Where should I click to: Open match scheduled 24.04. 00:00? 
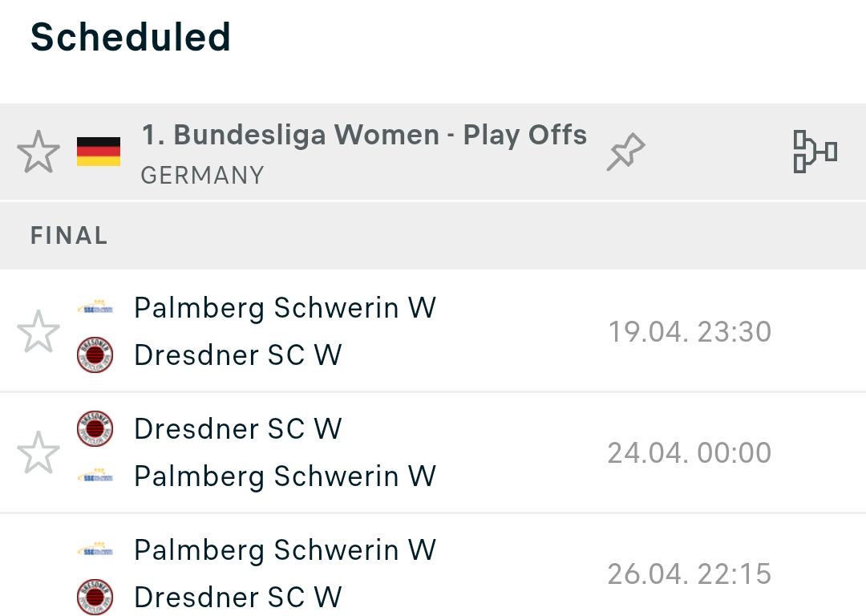[x=433, y=452]
